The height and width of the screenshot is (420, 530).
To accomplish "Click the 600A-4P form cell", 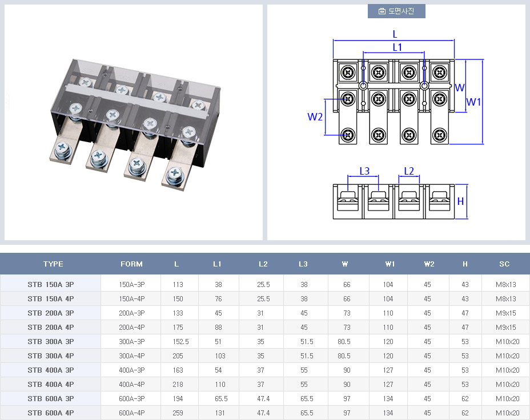I will click(x=132, y=413).
